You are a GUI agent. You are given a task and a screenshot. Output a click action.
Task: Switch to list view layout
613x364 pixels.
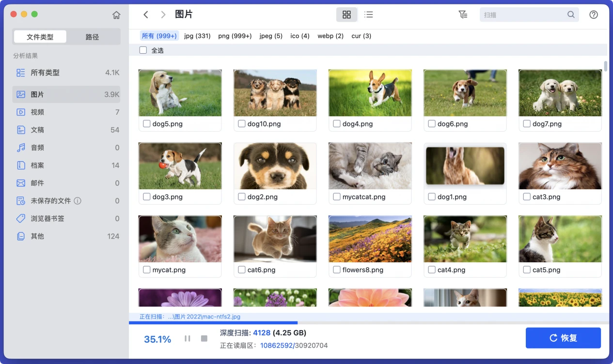tap(368, 15)
